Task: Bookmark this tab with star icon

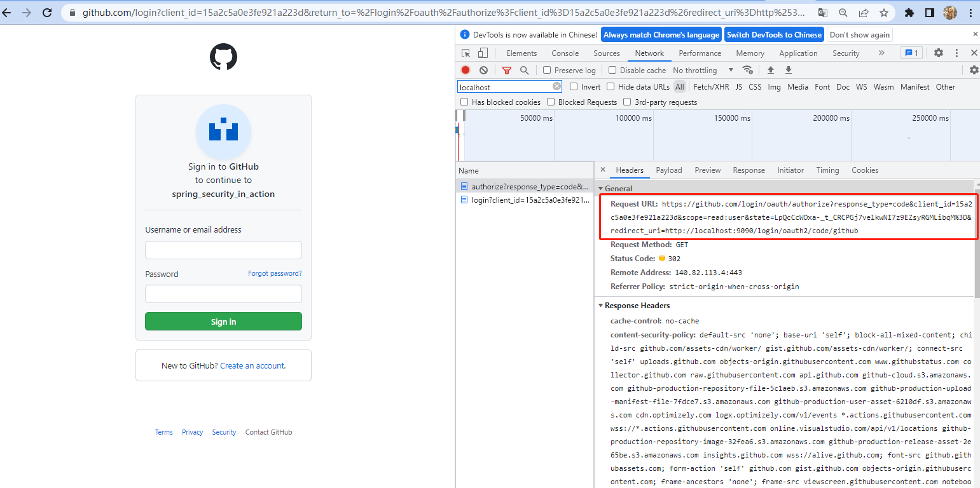Action: point(883,13)
